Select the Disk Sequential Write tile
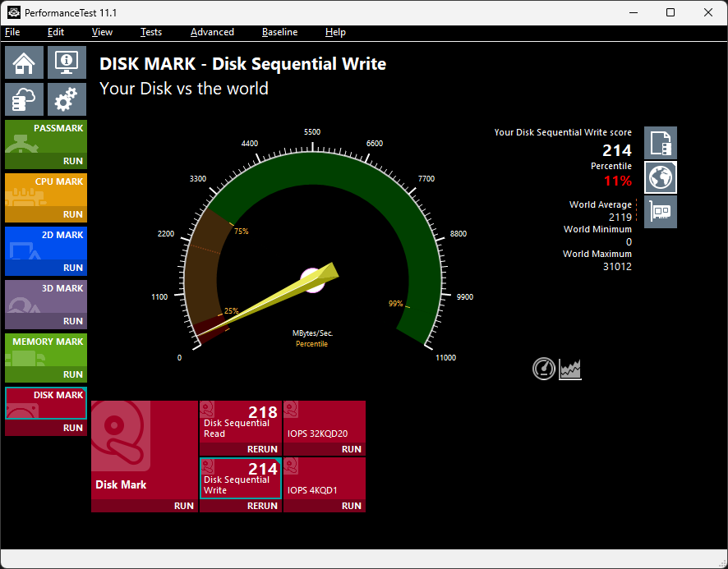Viewport: 728px width, 569px height. point(240,479)
